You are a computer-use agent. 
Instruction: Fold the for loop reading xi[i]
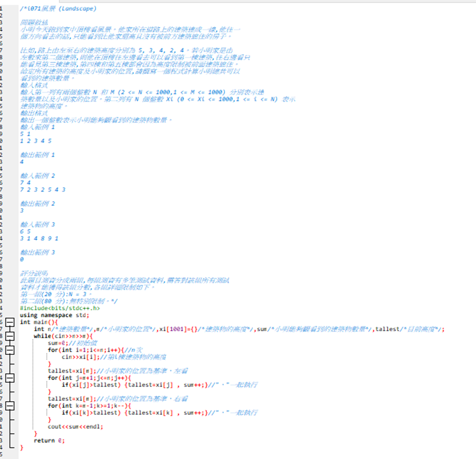point(9,350)
